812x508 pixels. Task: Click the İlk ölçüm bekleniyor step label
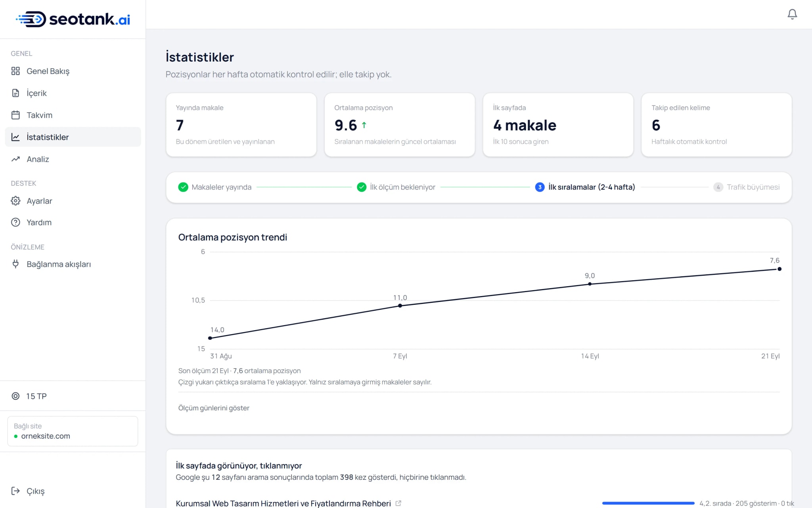(x=402, y=187)
